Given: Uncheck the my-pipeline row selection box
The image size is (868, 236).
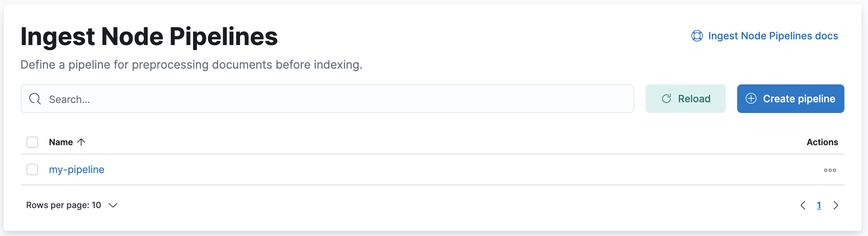Looking at the screenshot, I should pyautogui.click(x=32, y=169).
